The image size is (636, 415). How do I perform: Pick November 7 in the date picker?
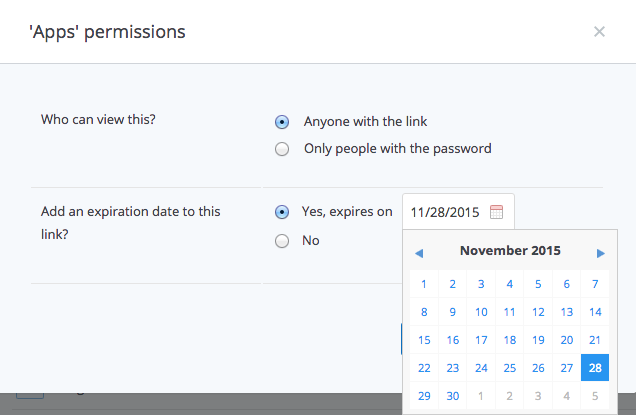point(595,284)
